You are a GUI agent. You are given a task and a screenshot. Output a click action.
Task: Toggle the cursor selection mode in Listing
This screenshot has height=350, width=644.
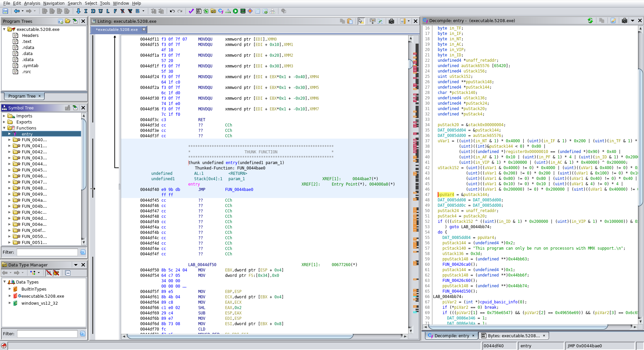(361, 21)
